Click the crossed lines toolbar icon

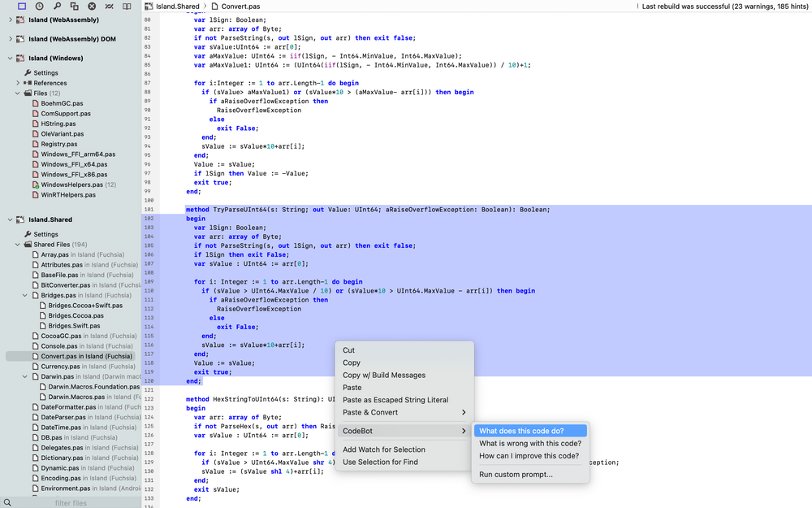tap(109, 6)
